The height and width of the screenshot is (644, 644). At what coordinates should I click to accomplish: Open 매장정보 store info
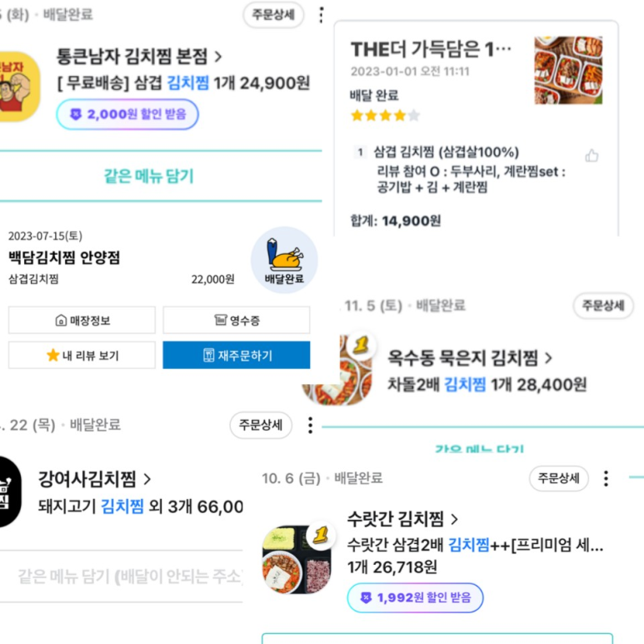(82, 320)
